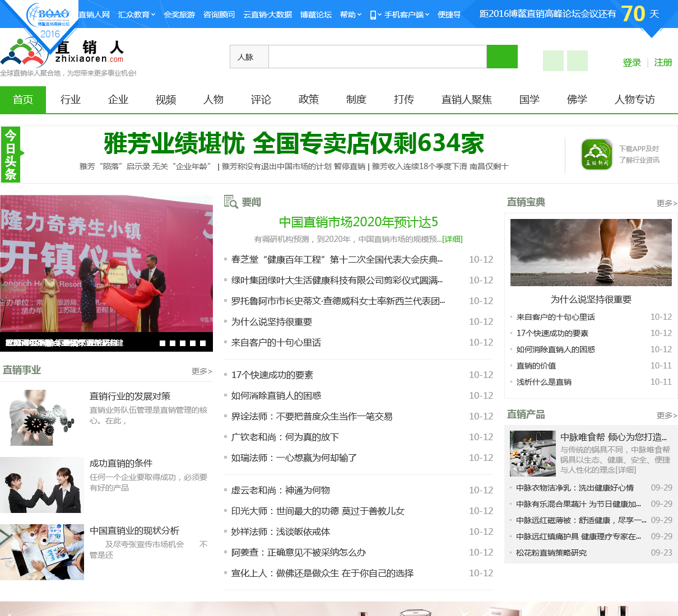Open the running shoe article thumbnail

(x=591, y=253)
